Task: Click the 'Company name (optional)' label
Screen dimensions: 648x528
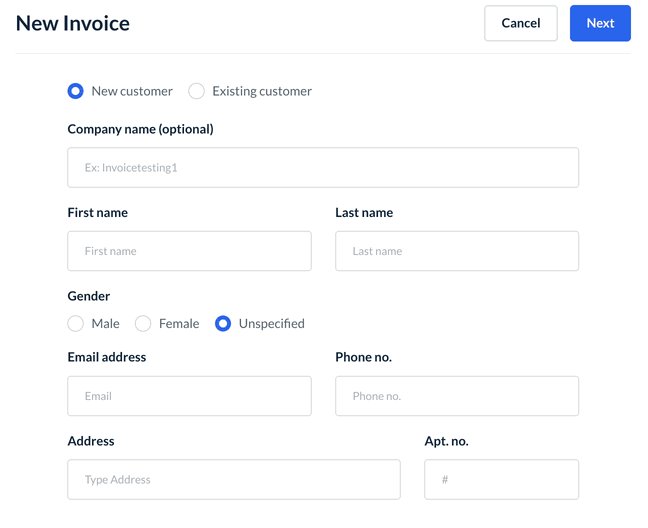Action: tap(140, 129)
